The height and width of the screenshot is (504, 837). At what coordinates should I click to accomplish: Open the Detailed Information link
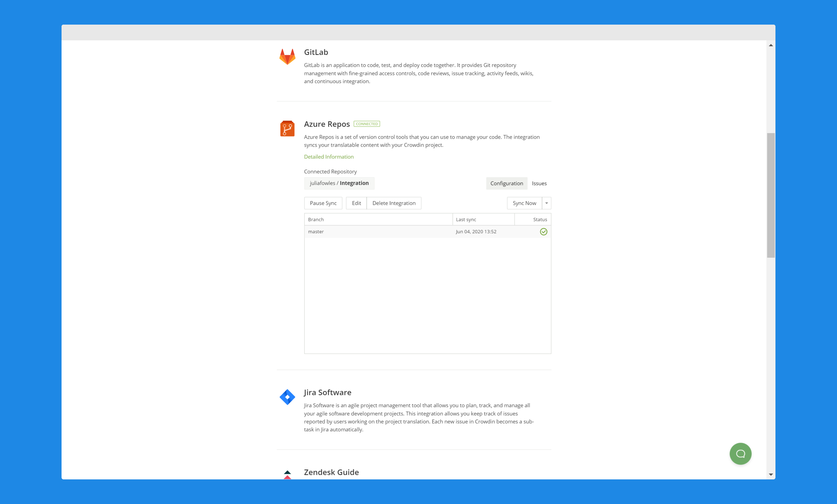point(329,157)
